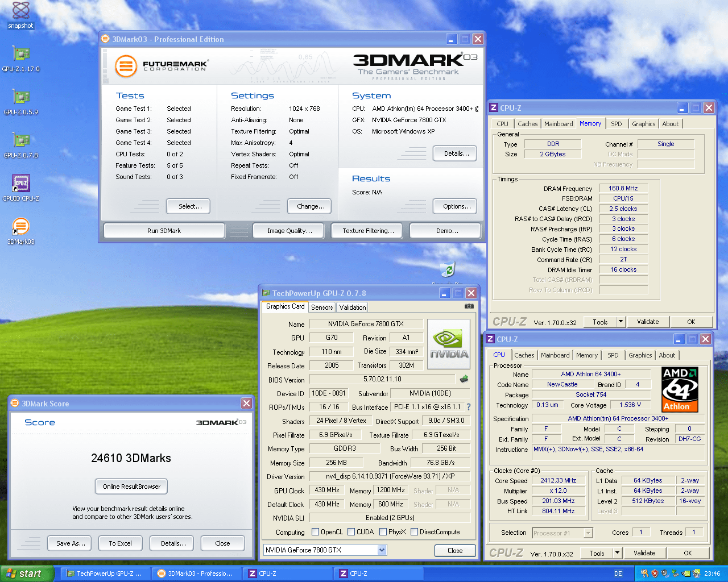
Task: Open Graphics tab in CPU-Z CPU window
Action: pos(640,355)
